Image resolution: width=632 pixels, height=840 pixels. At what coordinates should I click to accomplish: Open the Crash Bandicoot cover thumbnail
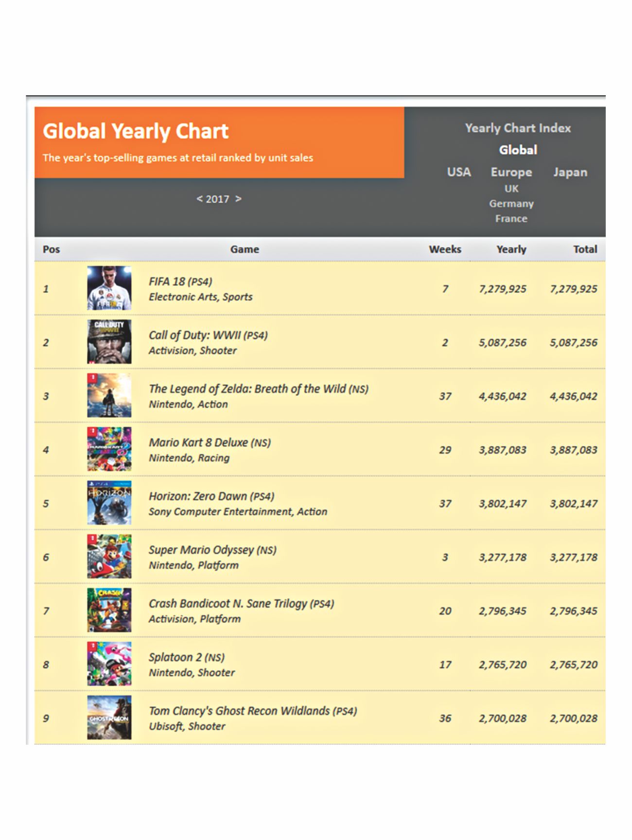(x=109, y=611)
